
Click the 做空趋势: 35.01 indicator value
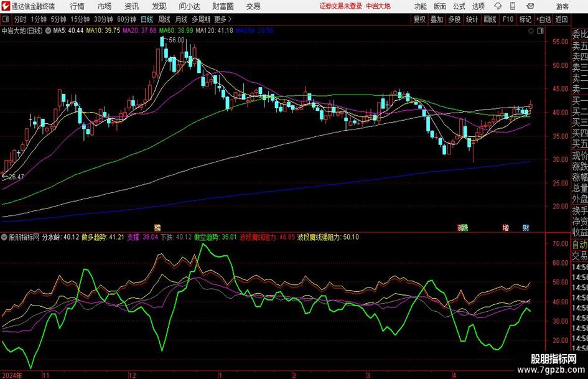click(216, 237)
